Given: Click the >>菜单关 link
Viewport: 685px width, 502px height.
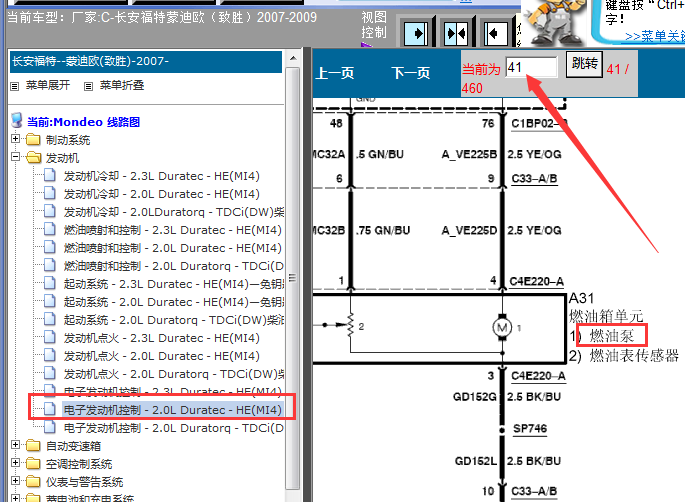Looking at the screenshot, I should point(654,36).
